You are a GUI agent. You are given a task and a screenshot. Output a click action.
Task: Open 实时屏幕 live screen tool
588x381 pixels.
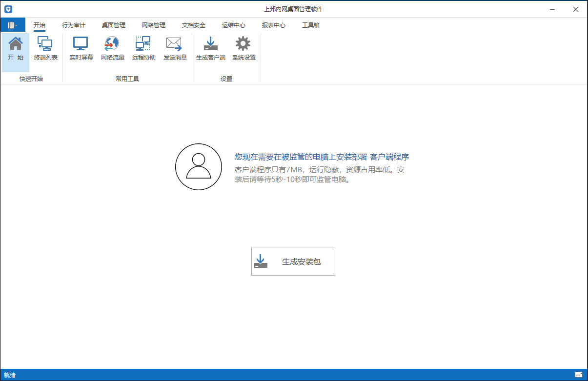[81, 49]
